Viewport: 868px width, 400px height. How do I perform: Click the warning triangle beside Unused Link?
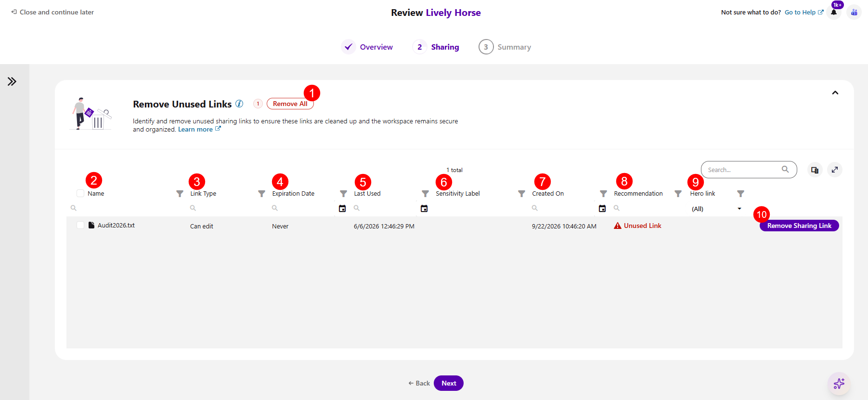click(x=618, y=226)
